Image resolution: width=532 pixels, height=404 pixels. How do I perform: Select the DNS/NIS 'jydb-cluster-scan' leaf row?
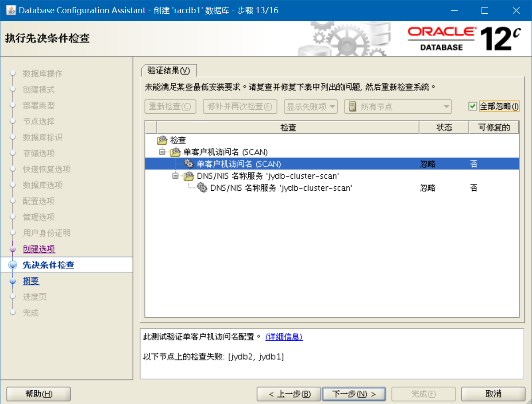332,188
